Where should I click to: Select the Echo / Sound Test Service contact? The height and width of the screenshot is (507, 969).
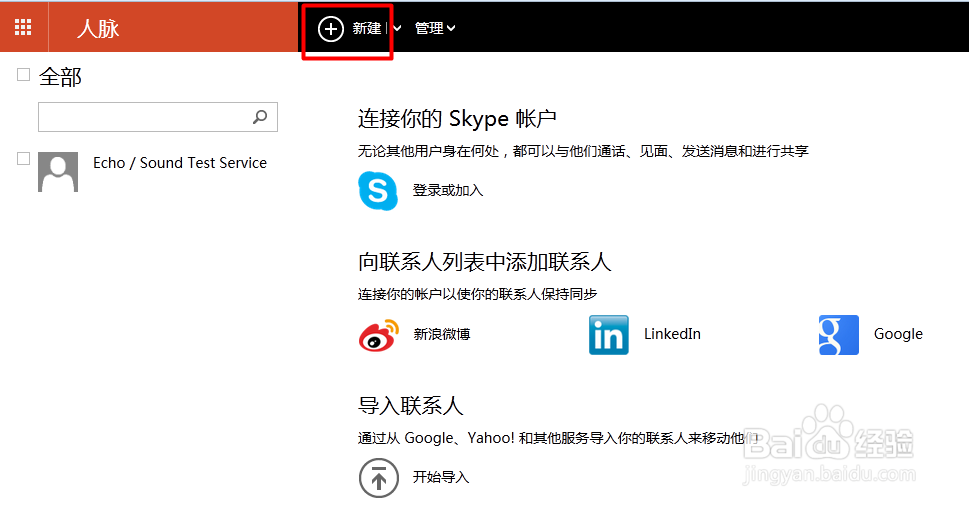tap(180, 163)
